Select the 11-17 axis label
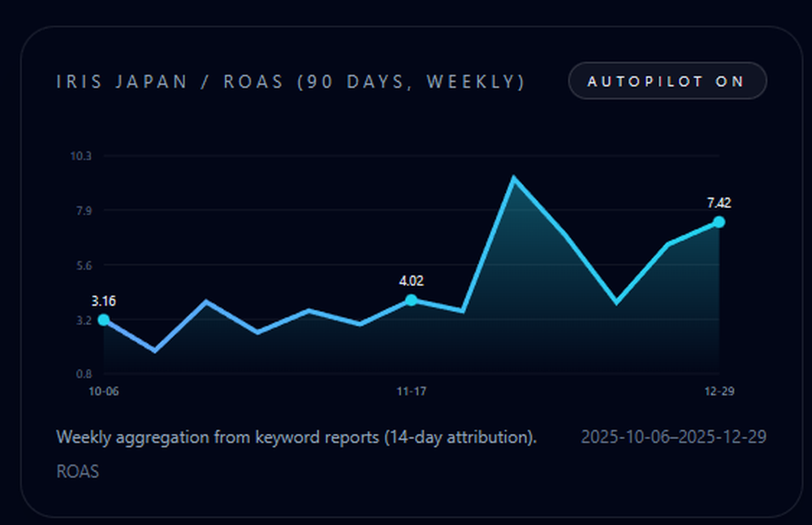This screenshot has width=812, height=525. (x=412, y=391)
